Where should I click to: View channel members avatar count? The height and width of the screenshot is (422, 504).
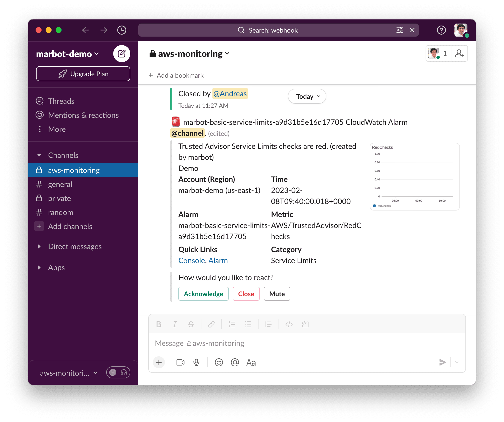438,53
